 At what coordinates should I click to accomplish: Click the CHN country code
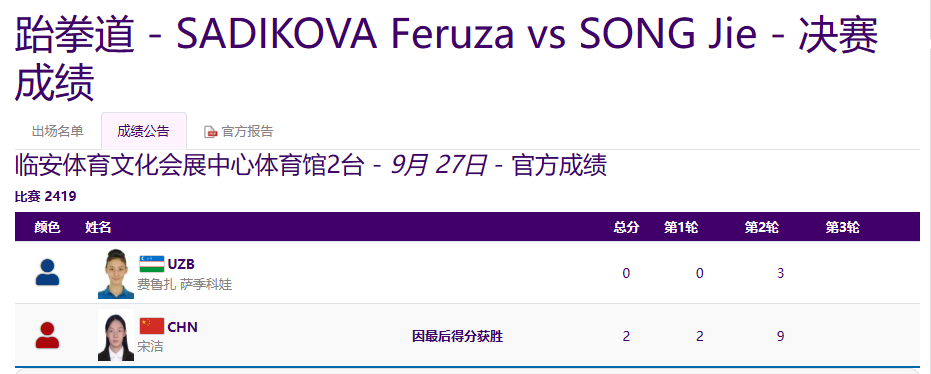183,327
